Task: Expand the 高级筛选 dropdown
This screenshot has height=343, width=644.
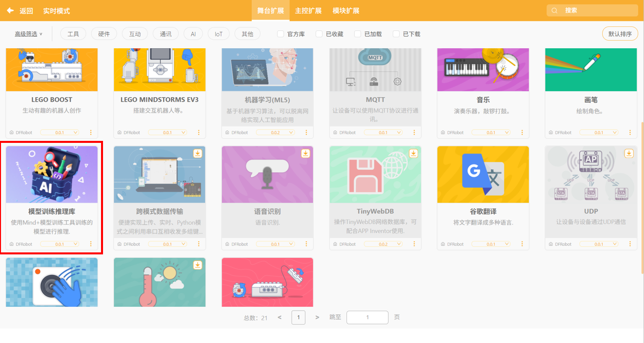Action: pos(28,34)
